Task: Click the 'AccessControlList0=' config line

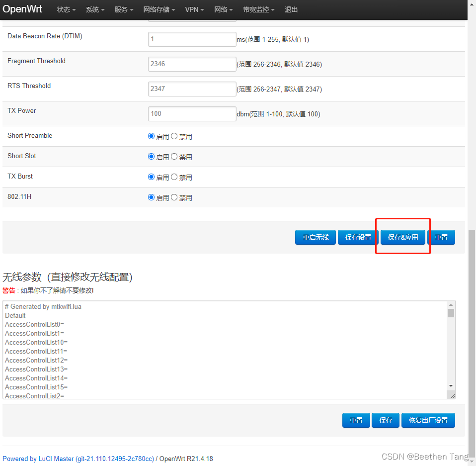Action: pyautogui.click(x=34, y=324)
